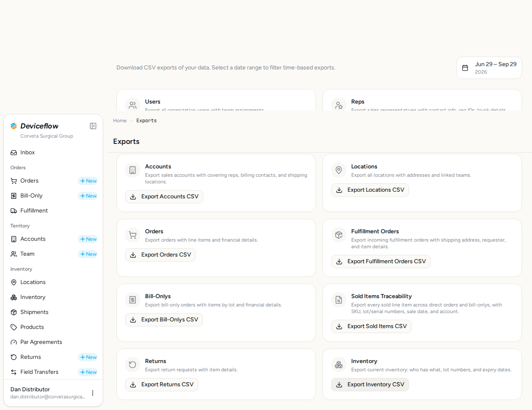532x410 pixels.
Task: Open the Inbox in the sidebar
Action: 53,153
